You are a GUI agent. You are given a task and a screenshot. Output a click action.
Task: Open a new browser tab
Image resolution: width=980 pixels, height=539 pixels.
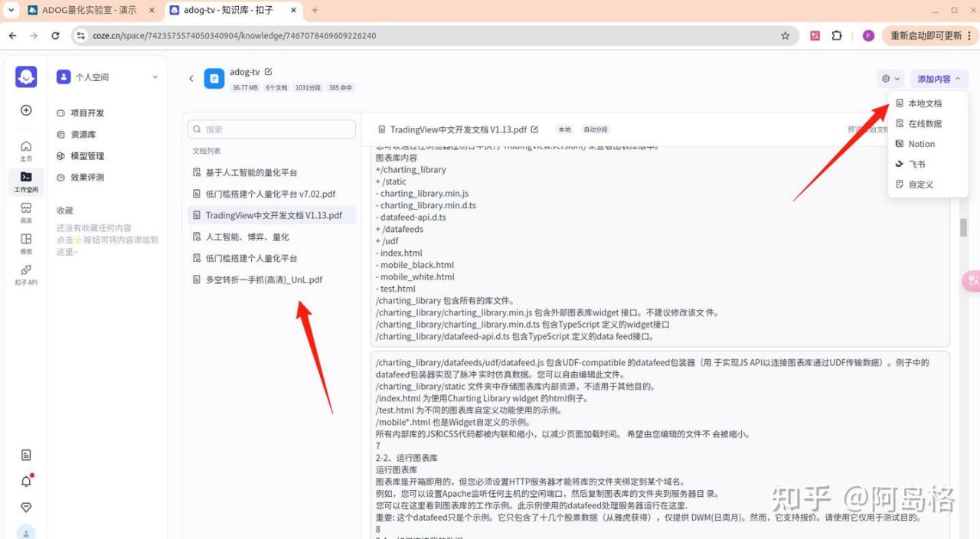click(x=315, y=10)
